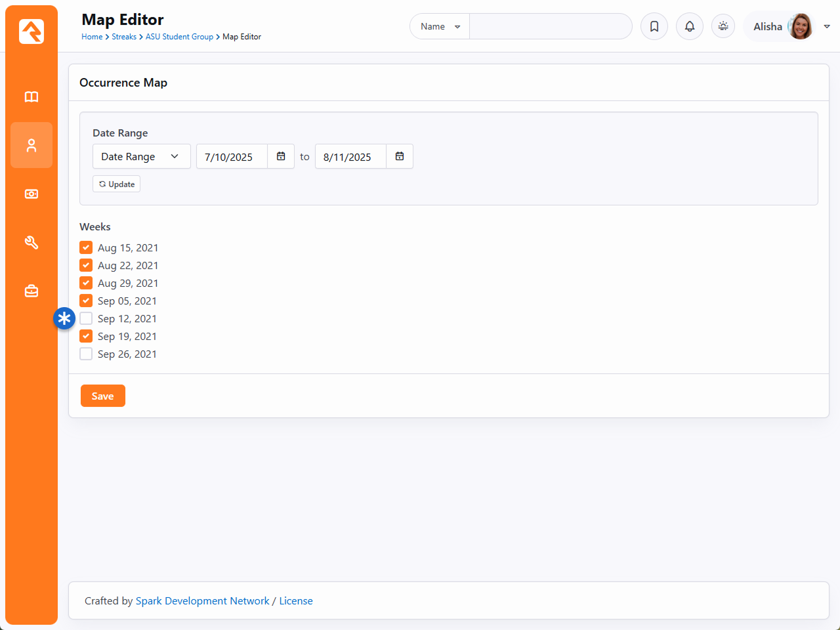Open the wrench tools sidebar section
The height and width of the screenshot is (630, 840).
tap(31, 243)
